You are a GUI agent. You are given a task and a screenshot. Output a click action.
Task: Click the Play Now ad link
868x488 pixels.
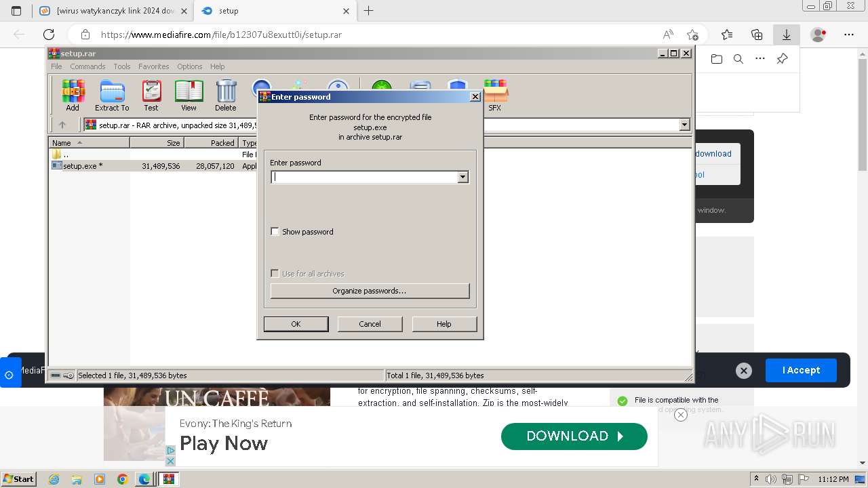point(224,443)
